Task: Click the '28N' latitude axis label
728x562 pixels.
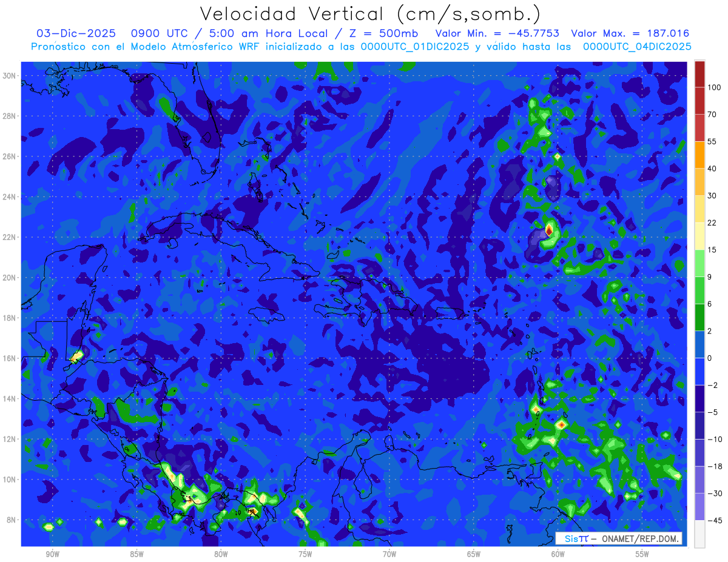Action: pyautogui.click(x=10, y=116)
